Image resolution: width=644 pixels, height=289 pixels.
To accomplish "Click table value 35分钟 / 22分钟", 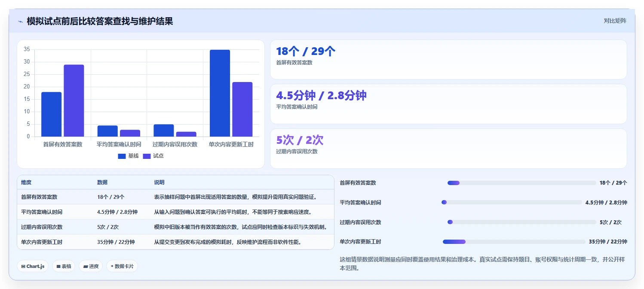I will [x=116, y=242].
